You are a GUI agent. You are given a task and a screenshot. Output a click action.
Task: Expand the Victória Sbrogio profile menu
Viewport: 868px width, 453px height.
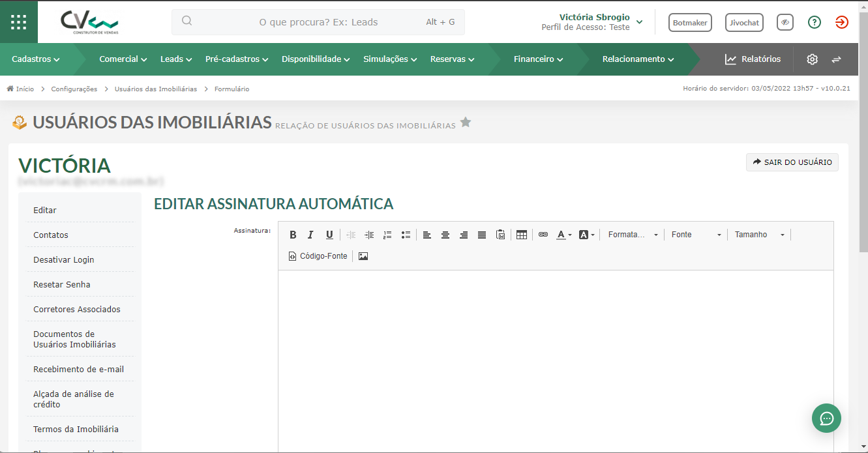click(x=592, y=22)
